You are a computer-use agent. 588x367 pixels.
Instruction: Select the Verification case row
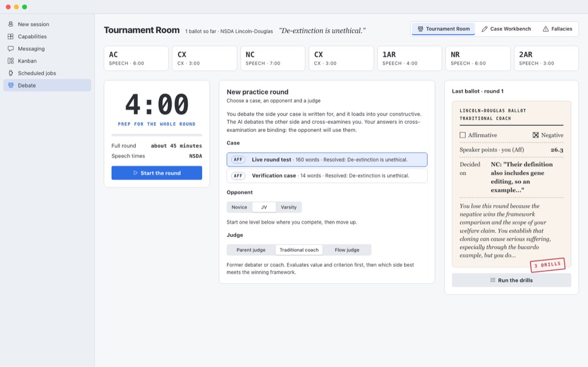click(327, 175)
